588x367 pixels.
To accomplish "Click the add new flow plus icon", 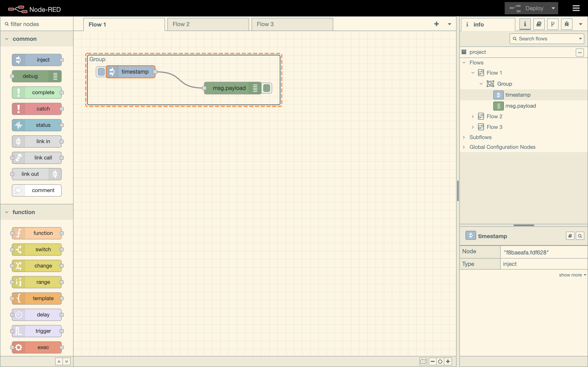I will [436, 24].
